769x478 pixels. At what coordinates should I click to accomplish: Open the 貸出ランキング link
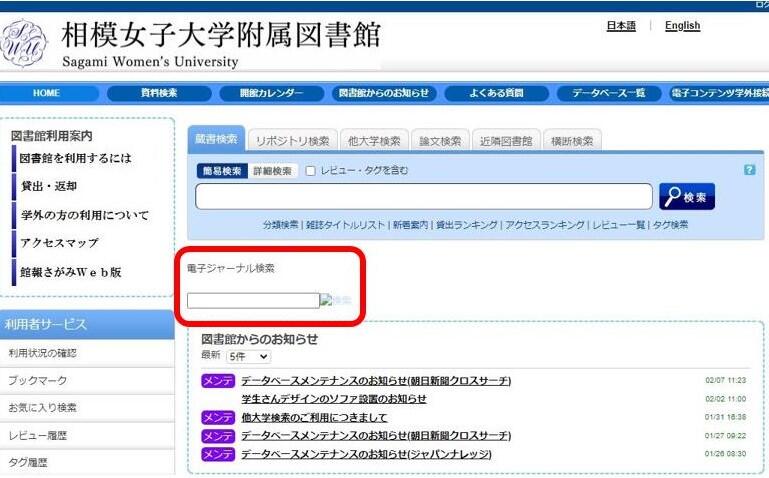(x=467, y=225)
